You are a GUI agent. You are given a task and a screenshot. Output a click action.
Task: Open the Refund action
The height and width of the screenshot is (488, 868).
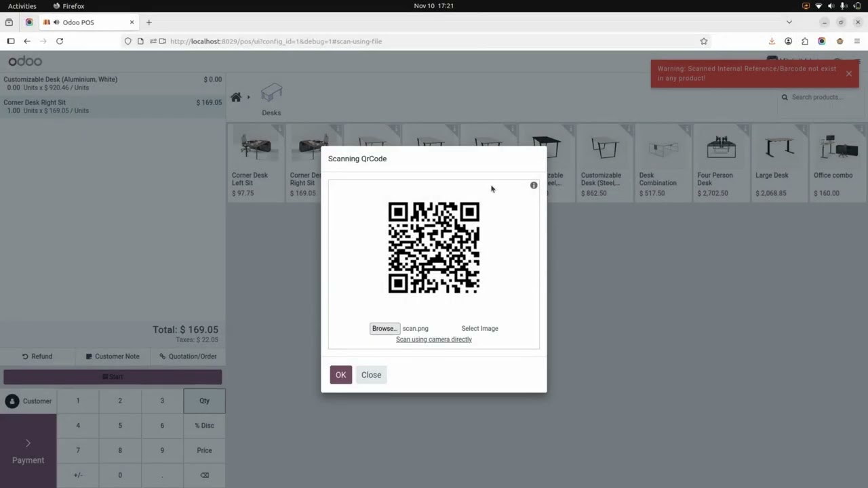click(x=37, y=357)
